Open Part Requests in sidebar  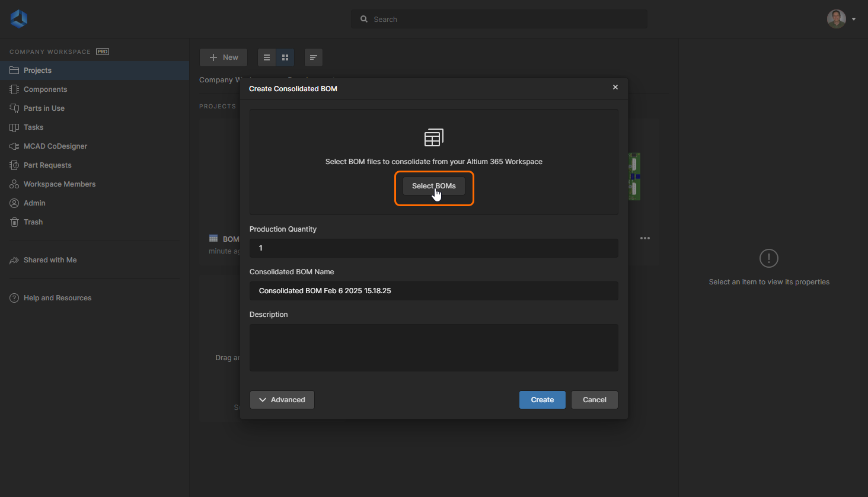click(x=95, y=165)
